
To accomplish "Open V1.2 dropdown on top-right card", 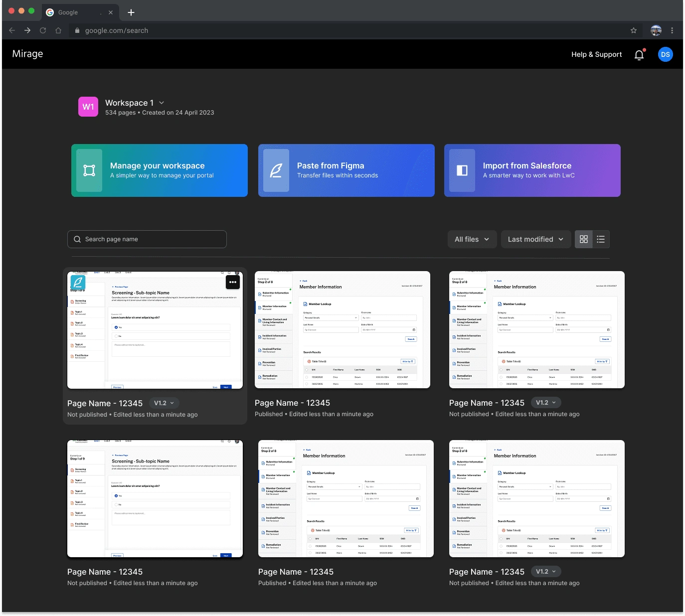I will pyautogui.click(x=546, y=403).
